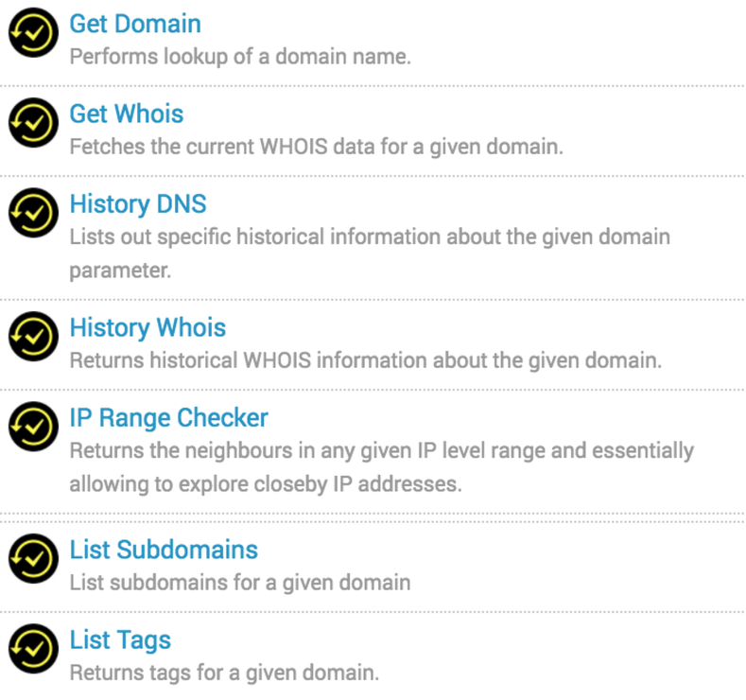Open the List Tags link
This screenshot has height=700, width=746.
[120, 640]
